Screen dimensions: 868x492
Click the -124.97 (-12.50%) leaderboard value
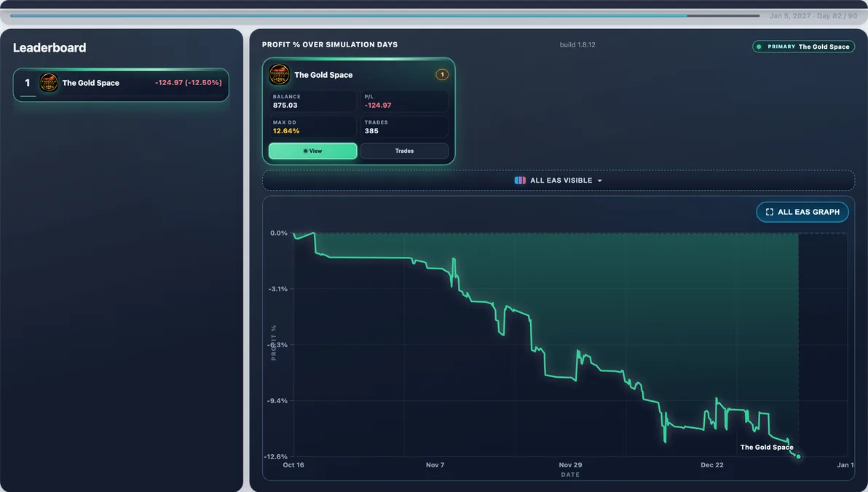click(188, 82)
